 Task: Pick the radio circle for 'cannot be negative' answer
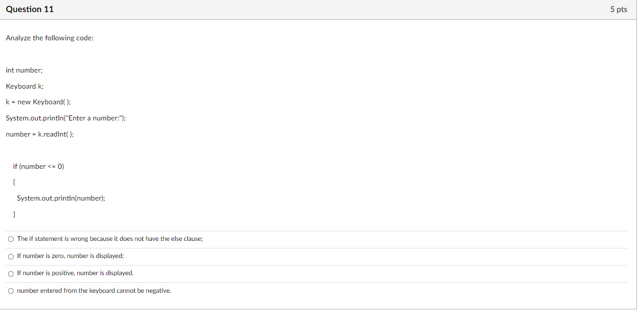[11, 291]
